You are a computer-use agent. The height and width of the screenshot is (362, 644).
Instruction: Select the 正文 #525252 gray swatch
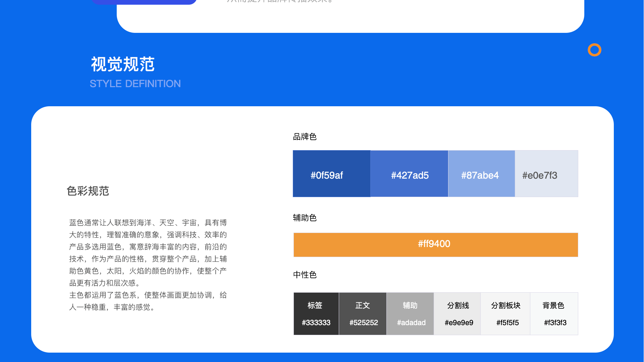point(363,314)
